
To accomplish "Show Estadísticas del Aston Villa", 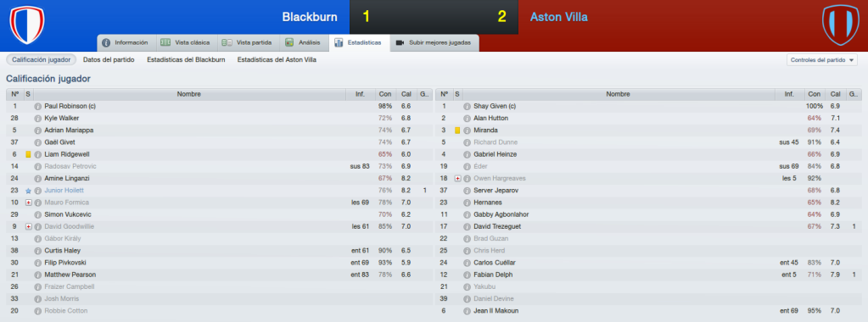I will pos(277,60).
